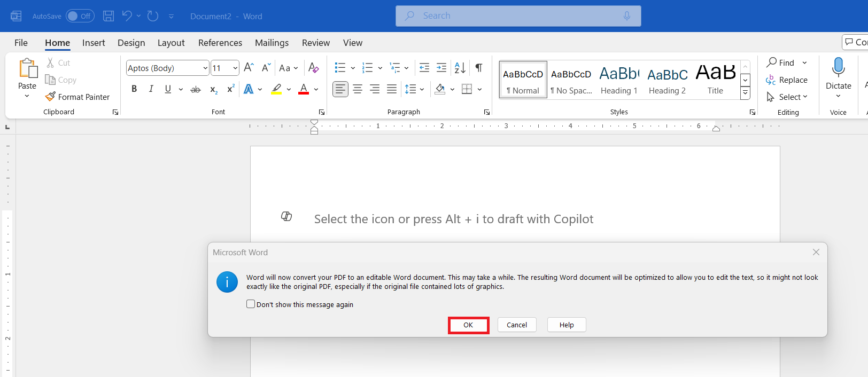Click the Copilot draft icon in document

click(x=286, y=216)
